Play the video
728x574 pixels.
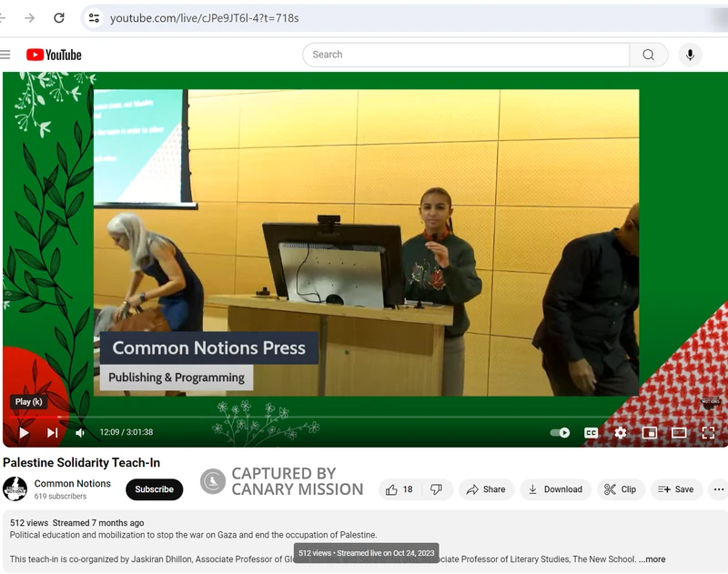pos(24,432)
